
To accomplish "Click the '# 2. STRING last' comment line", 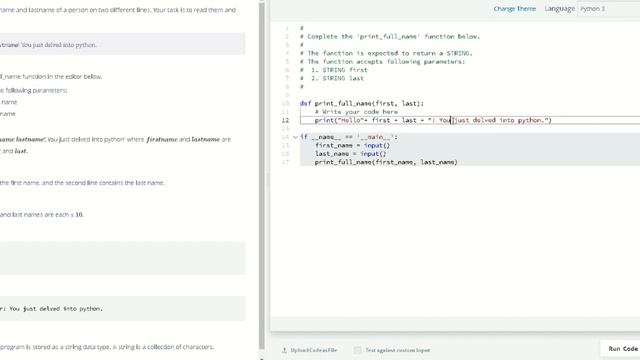I will (331, 78).
